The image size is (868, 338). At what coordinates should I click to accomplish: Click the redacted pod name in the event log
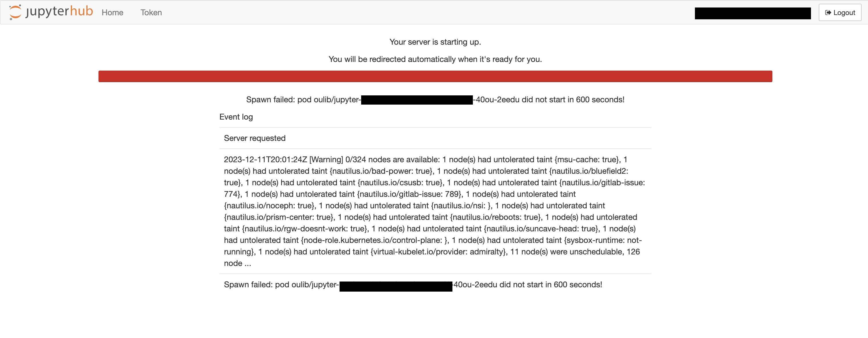pos(396,286)
